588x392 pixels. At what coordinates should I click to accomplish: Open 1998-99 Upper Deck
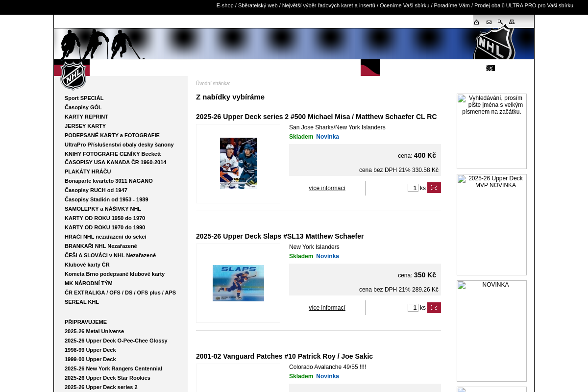pyautogui.click(x=90, y=350)
